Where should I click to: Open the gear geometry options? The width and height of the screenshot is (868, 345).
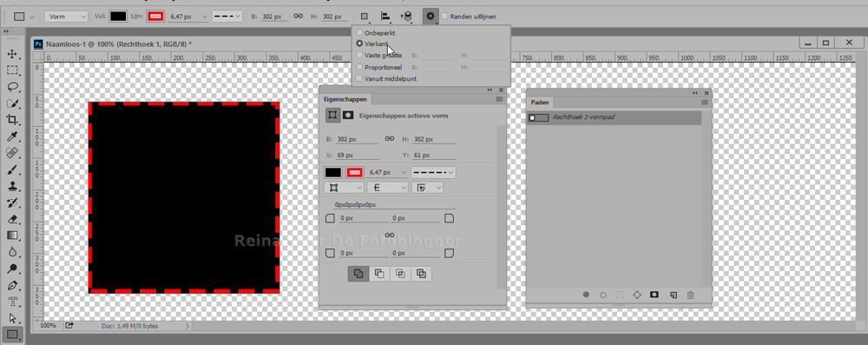[x=431, y=17]
